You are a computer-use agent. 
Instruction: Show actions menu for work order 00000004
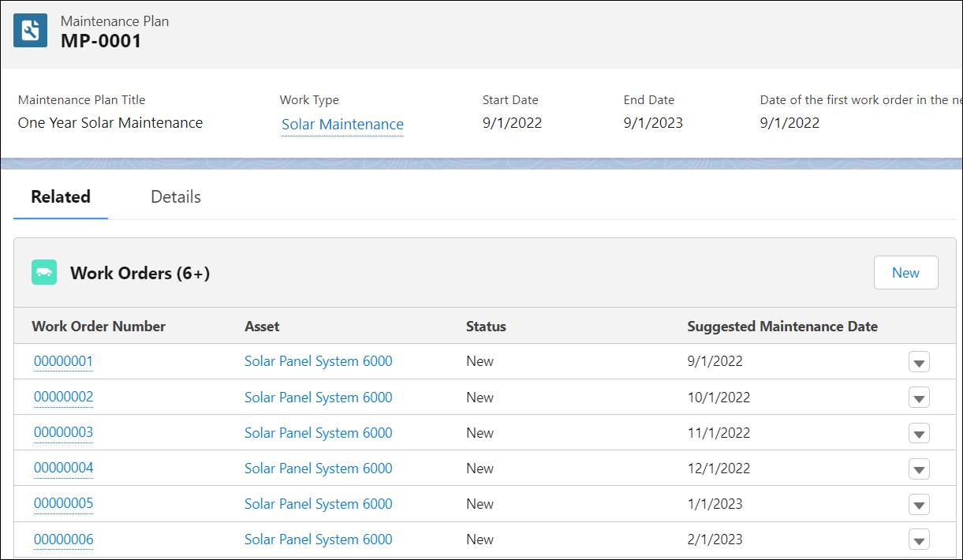919,469
